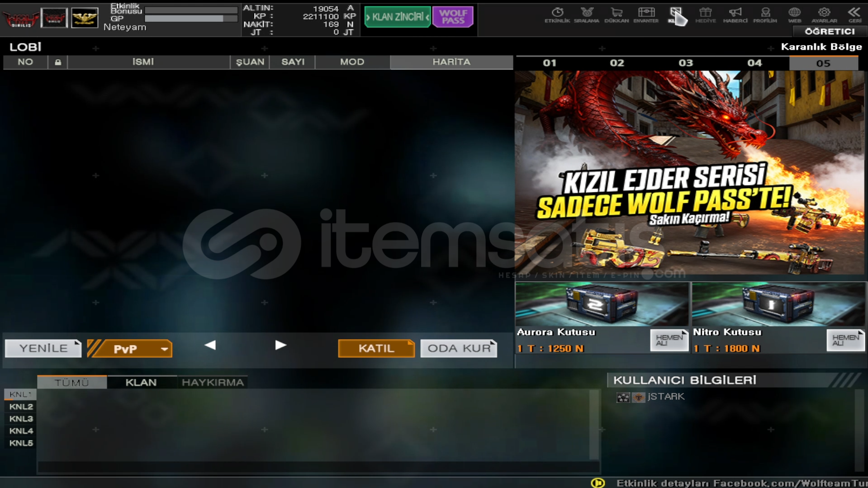Viewport: 868px width, 488px height.
Task: Open the Dükkan shop cart icon
Action: pos(617,15)
